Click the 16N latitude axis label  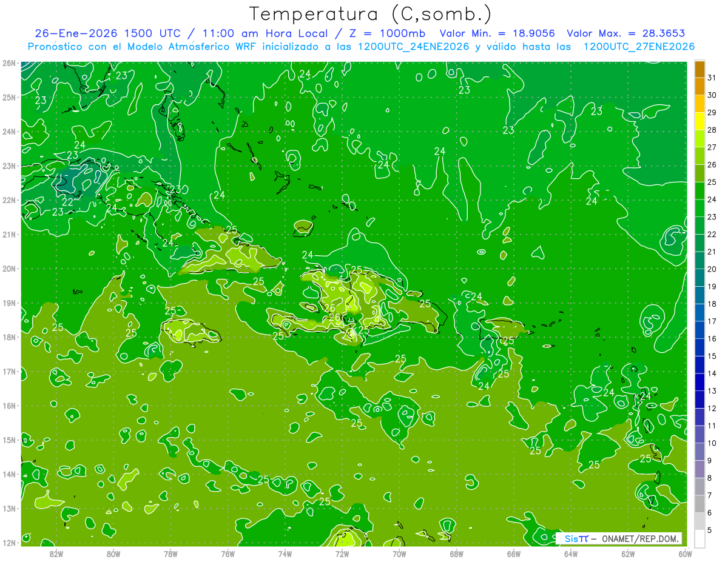[x=9, y=406]
